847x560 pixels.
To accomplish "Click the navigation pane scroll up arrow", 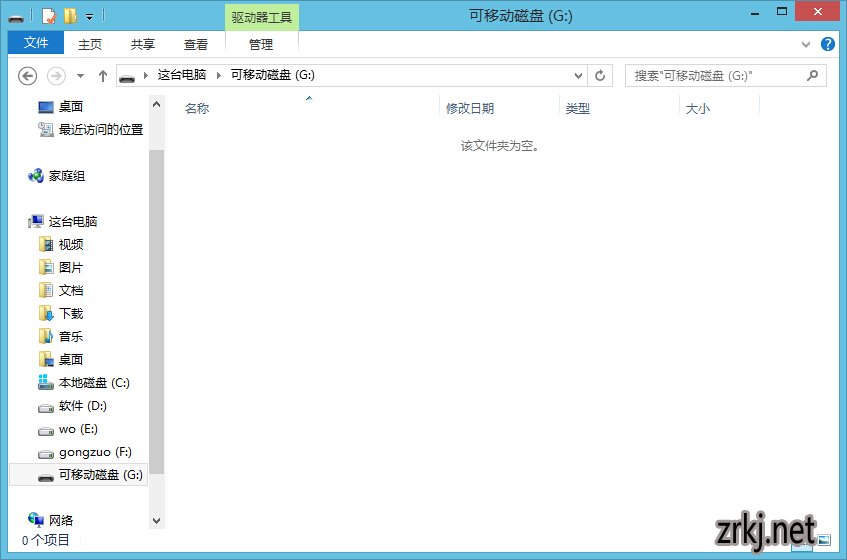I will 157,104.
